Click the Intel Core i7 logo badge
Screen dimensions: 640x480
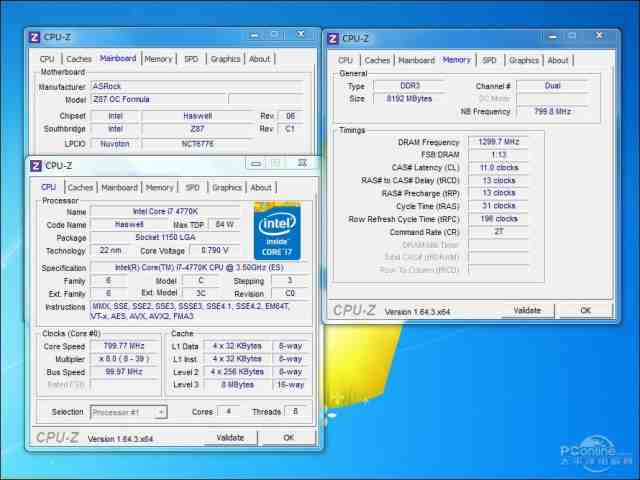[278, 231]
